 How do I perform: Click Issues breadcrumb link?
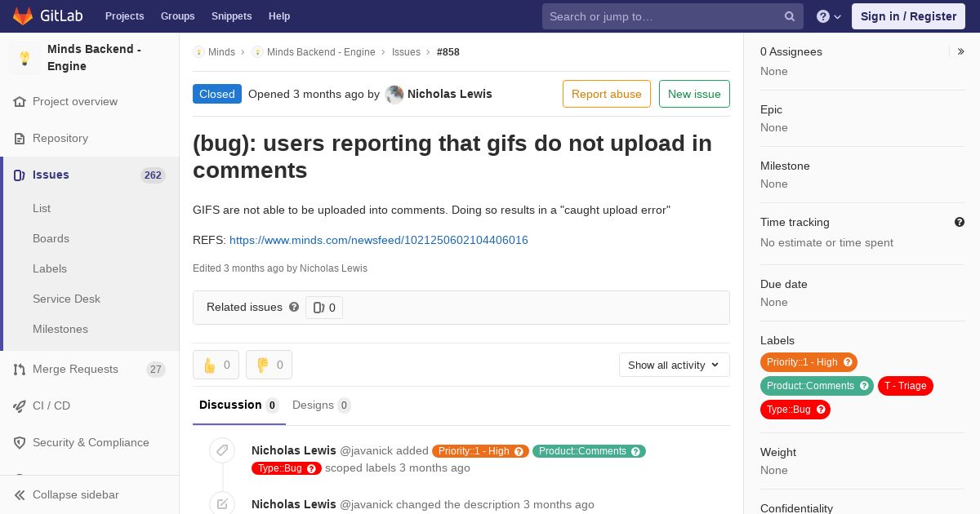point(406,52)
